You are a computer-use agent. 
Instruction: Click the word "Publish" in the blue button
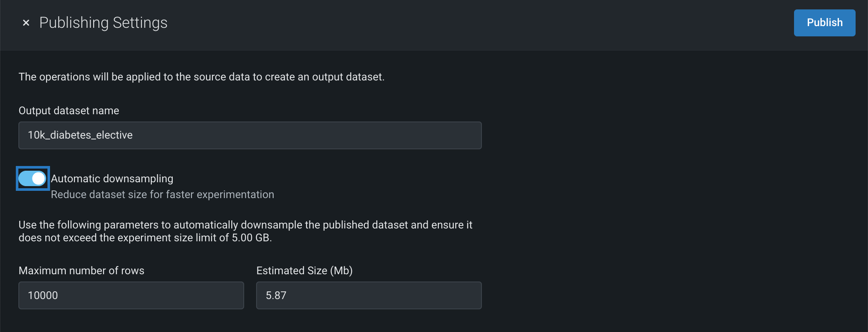point(824,23)
